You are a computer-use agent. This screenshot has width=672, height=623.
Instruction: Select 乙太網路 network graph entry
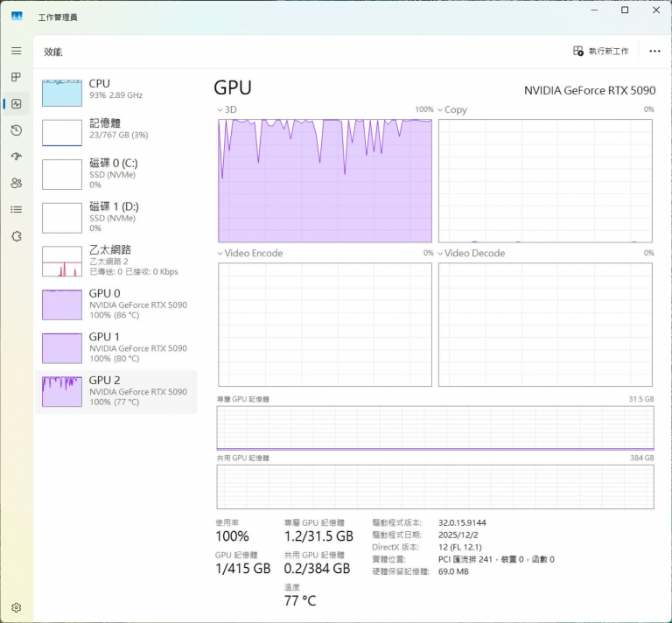(x=115, y=261)
